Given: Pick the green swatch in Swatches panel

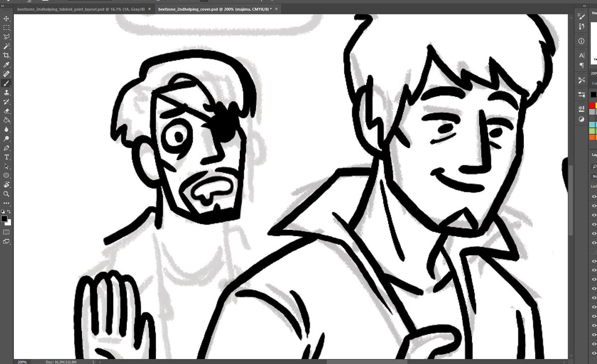Looking at the screenshot, I should (x=593, y=131).
